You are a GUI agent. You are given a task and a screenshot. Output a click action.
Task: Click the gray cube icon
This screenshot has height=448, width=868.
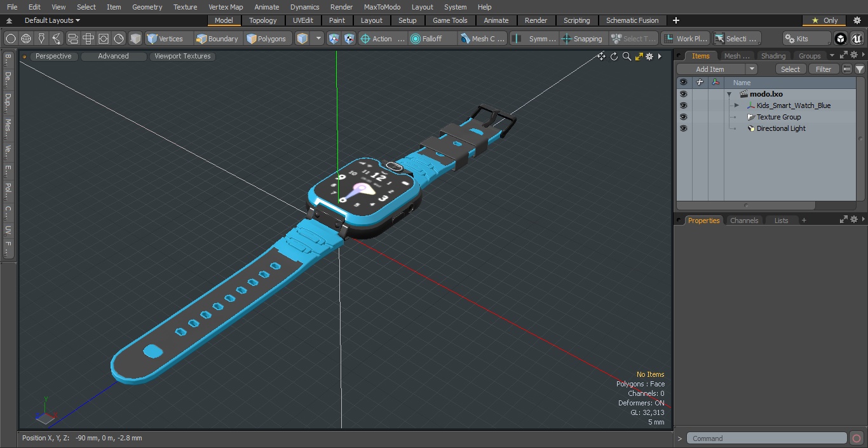[135, 39]
